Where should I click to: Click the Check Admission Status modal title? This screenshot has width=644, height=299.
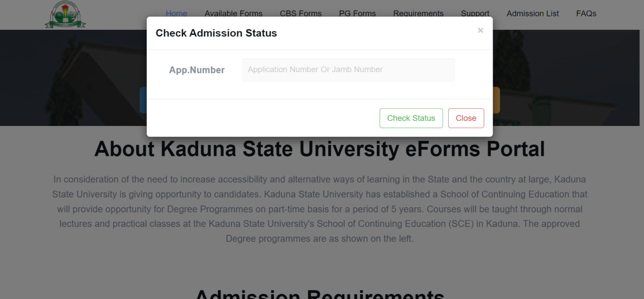pos(216,33)
